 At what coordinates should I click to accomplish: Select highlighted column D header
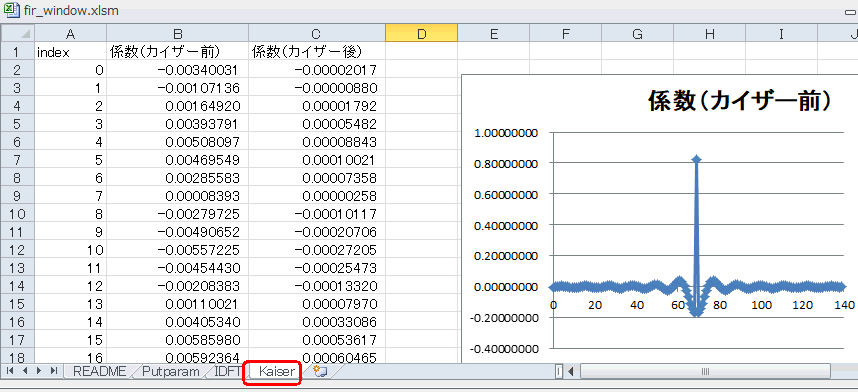click(421, 33)
